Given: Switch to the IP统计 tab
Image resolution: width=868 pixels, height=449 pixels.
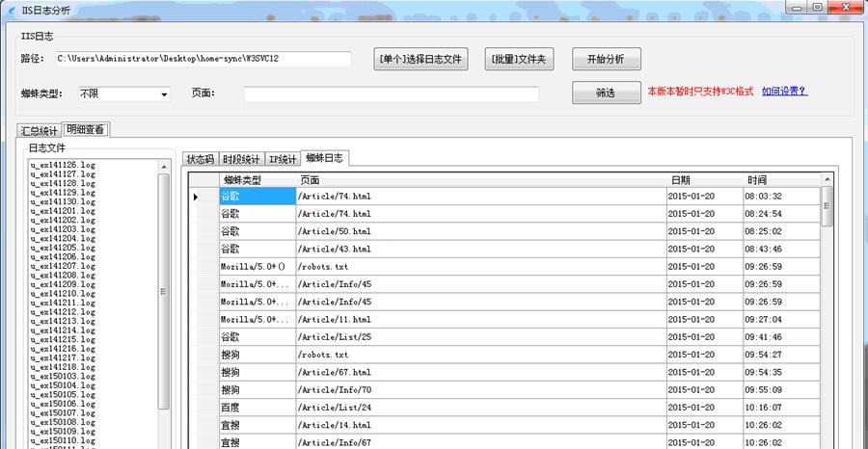Looking at the screenshot, I should coord(283,160).
